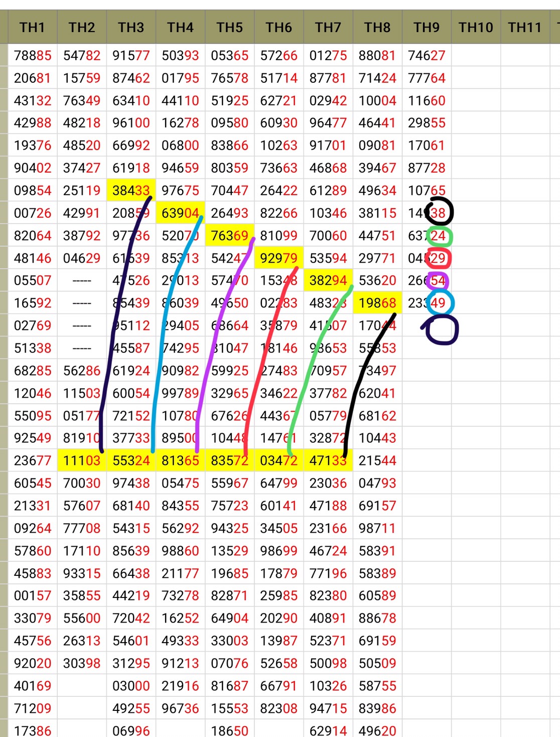Select cell 64799 in TH6
This screenshot has height=737, width=560.
pyautogui.click(x=278, y=483)
